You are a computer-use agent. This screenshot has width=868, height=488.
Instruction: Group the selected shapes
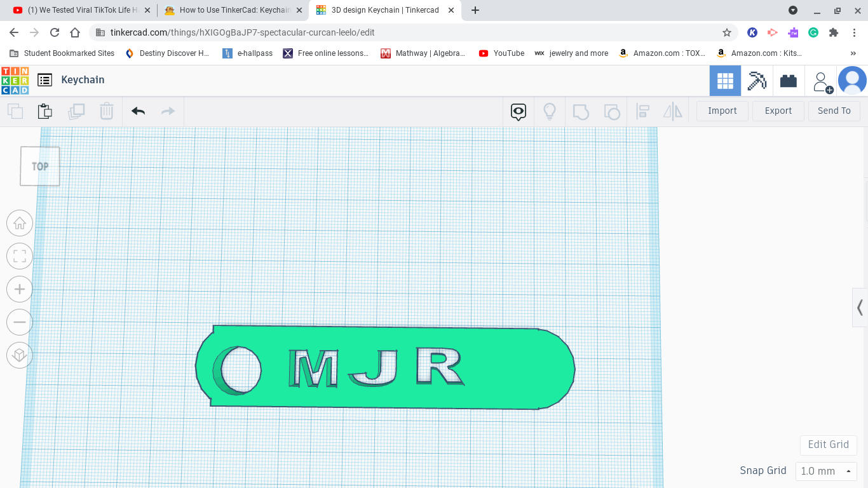click(x=580, y=111)
